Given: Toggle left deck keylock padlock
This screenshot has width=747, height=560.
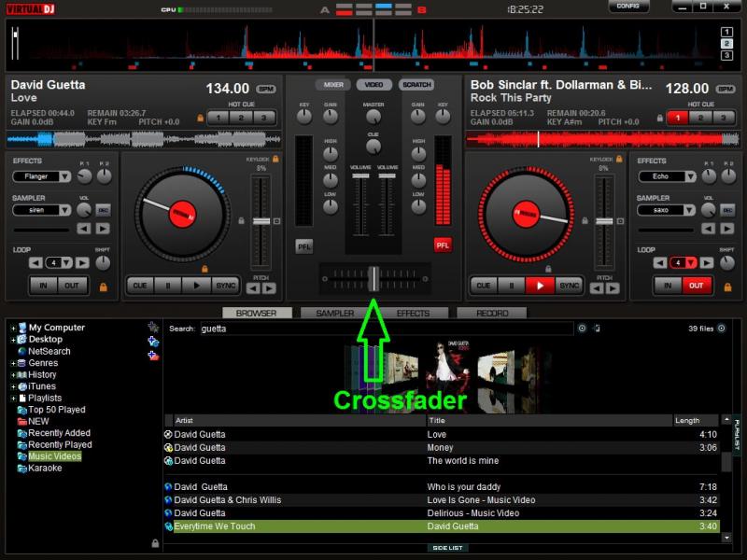Looking at the screenshot, I should [275, 159].
